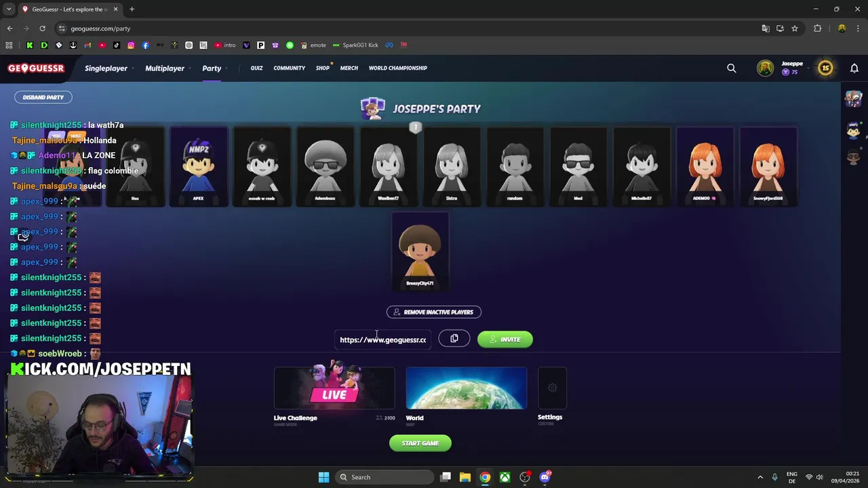Click REMOVE INACTIVE PLAYERS
This screenshot has width=868, height=488.
tap(434, 312)
